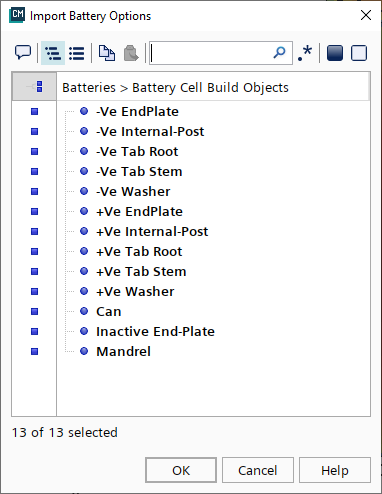This screenshot has height=494, width=382.
Task: Toggle the regular expression filter icon
Action: click(305, 53)
